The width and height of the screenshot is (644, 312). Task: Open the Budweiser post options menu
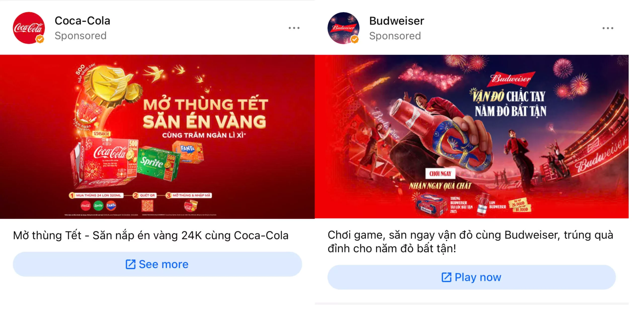[x=608, y=28]
